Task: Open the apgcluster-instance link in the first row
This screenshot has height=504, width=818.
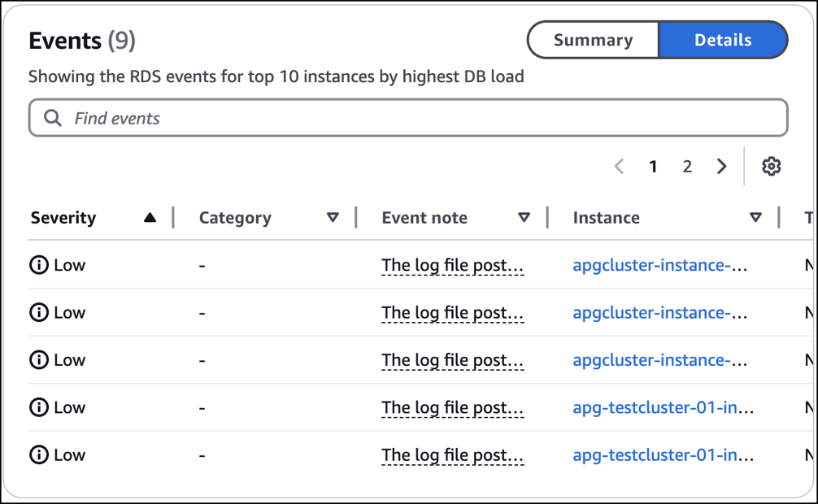Action: coord(660,264)
